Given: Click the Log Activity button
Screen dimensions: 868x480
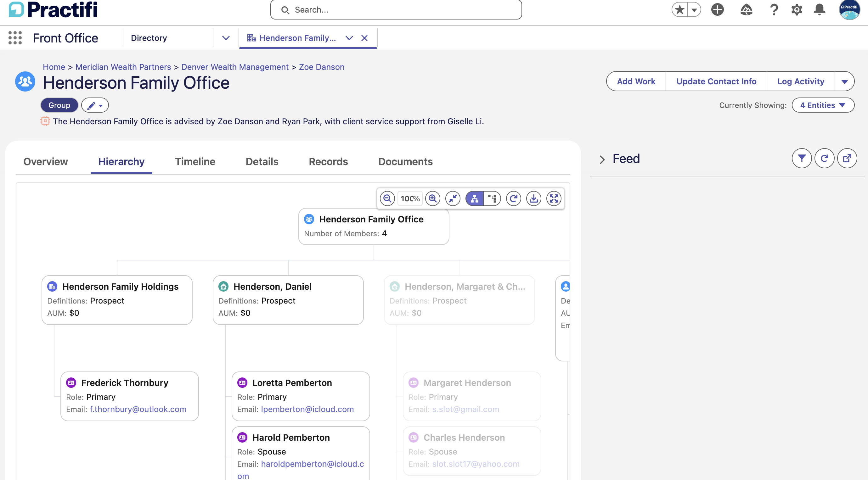Looking at the screenshot, I should tap(801, 81).
